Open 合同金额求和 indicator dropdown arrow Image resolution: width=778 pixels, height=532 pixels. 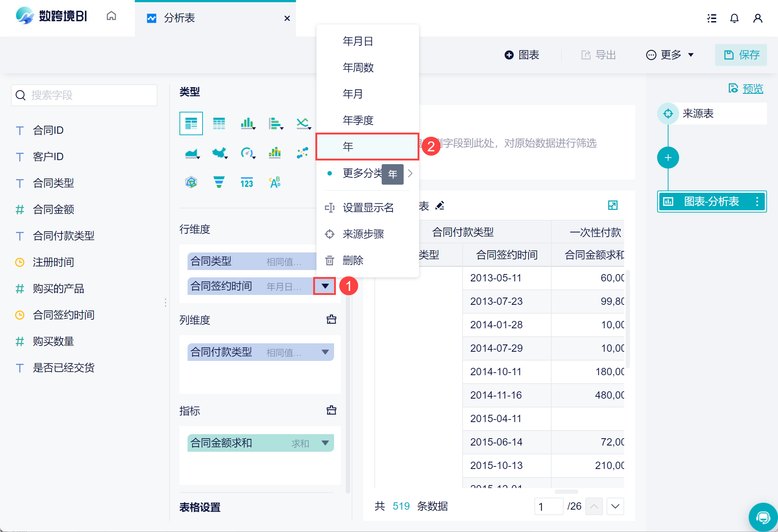(x=325, y=443)
